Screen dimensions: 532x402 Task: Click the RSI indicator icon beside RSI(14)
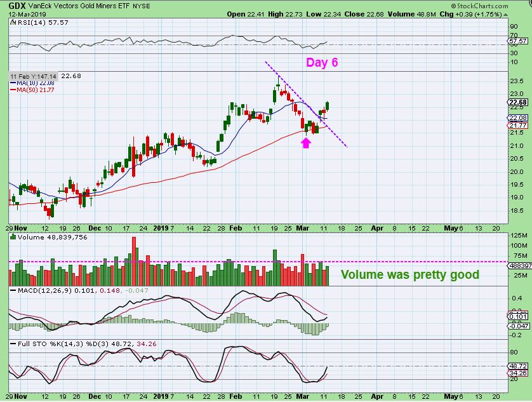coord(13,22)
